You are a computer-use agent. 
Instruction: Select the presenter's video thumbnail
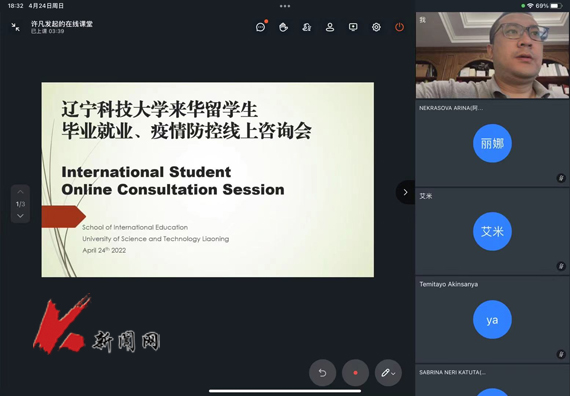[x=492, y=55]
